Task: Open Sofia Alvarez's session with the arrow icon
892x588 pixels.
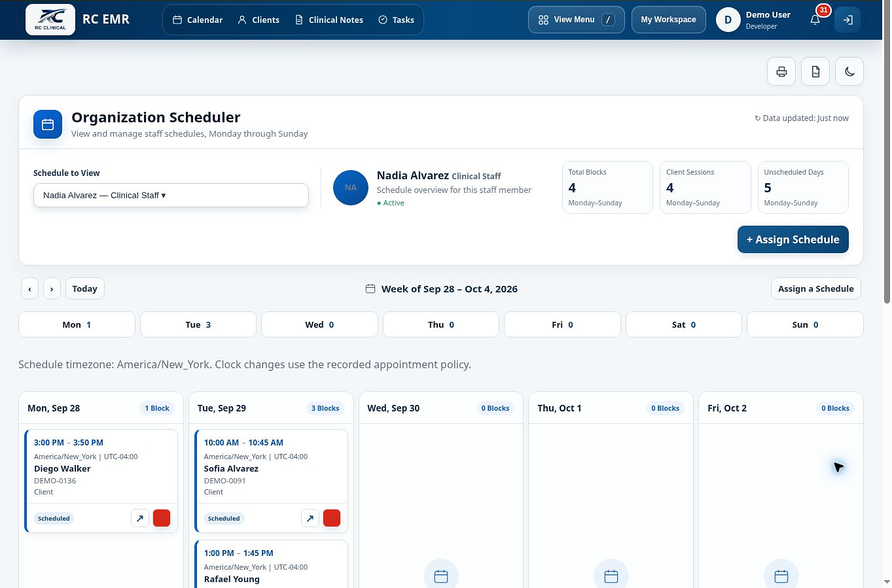Action: pyautogui.click(x=310, y=518)
